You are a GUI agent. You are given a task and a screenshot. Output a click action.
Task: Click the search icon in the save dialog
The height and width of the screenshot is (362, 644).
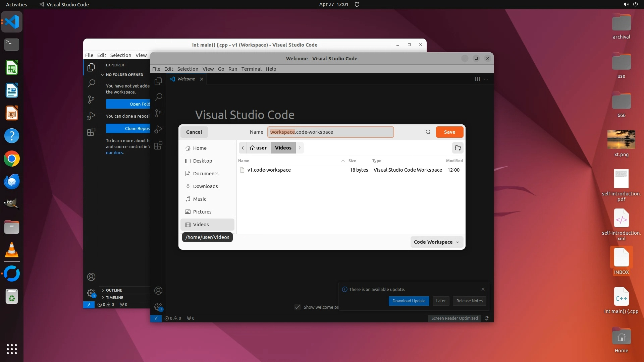pyautogui.click(x=428, y=132)
